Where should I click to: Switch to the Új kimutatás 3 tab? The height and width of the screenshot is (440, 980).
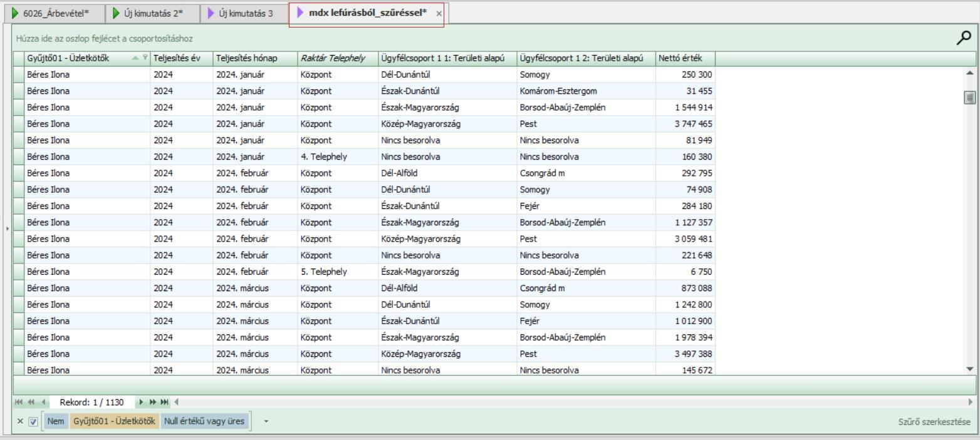(x=246, y=13)
